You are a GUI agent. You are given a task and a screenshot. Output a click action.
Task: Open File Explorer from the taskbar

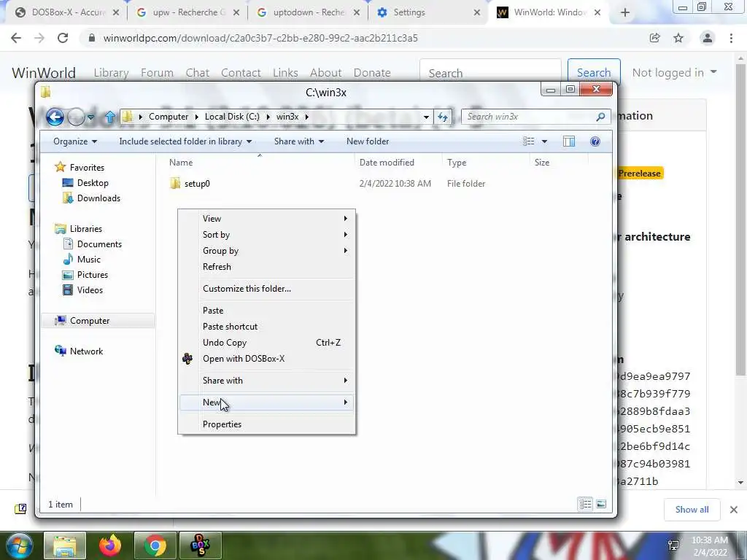(65, 545)
